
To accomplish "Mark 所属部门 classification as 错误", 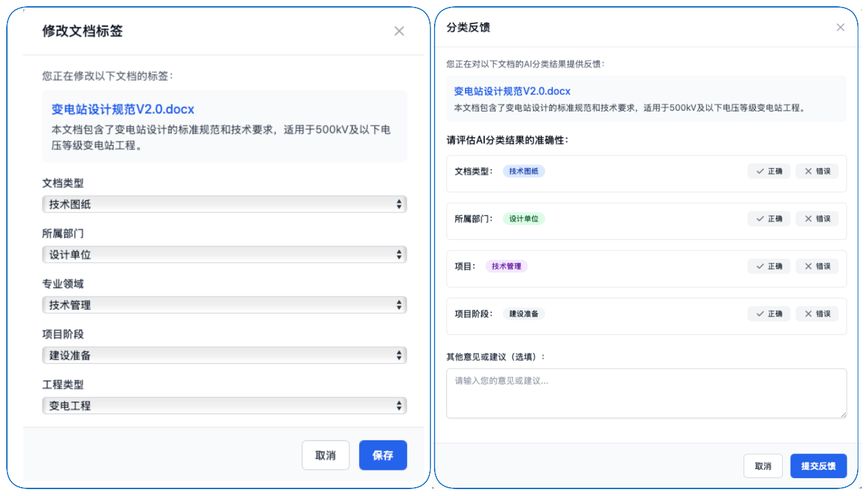I will tap(817, 219).
